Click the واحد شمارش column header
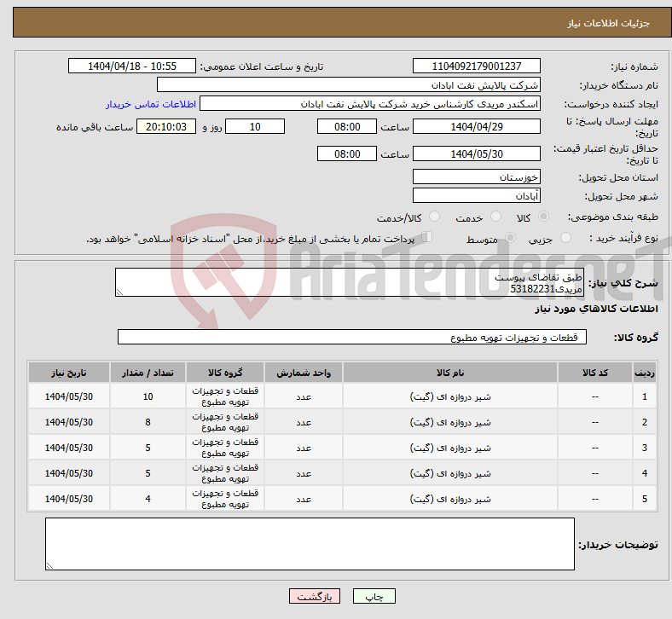Viewport: 672px width, 619px height. pos(304,373)
